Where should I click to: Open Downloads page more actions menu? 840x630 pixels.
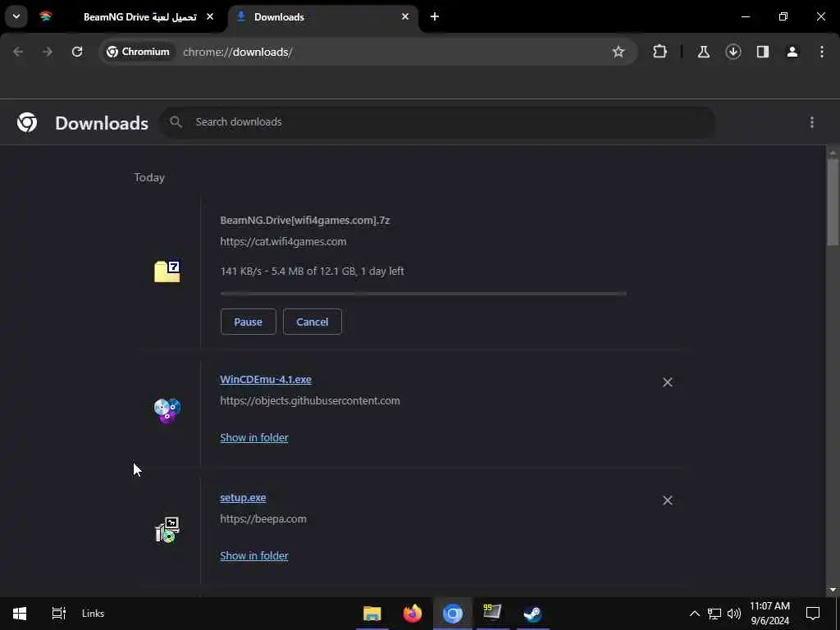click(811, 123)
